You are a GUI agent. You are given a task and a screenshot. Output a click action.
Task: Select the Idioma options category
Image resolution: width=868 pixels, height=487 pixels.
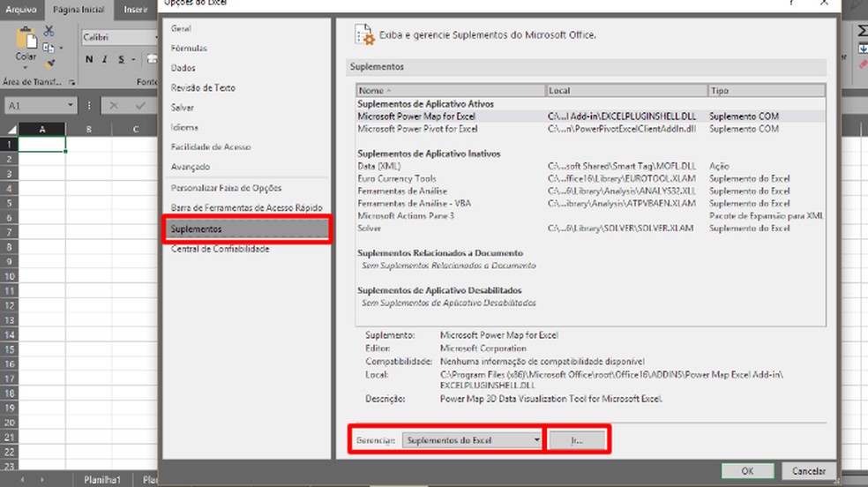246,127
